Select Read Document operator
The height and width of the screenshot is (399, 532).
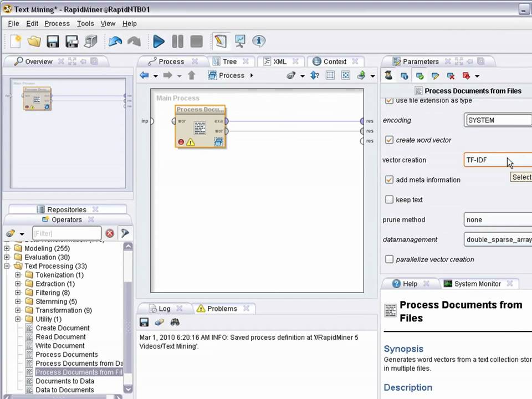coord(60,336)
